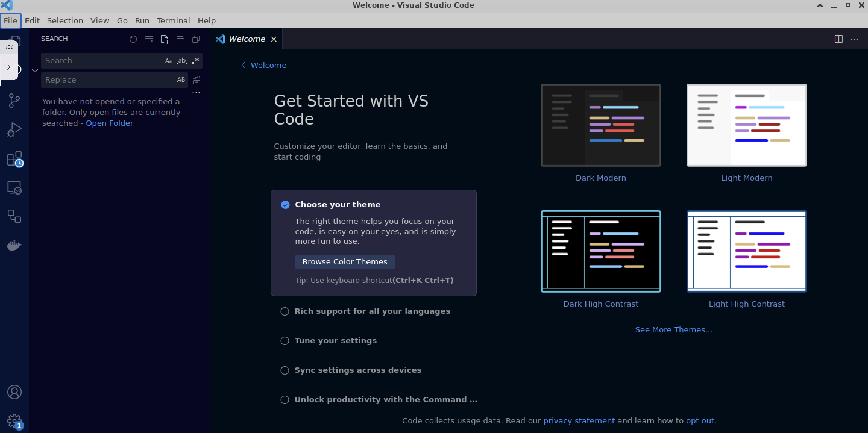The width and height of the screenshot is (868, 433).
Task: Open the Manage gear menu
Action: [14, 420]
